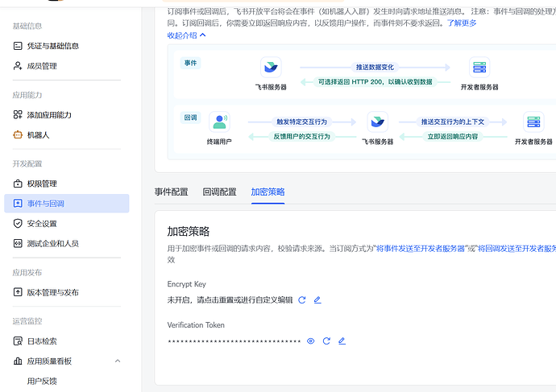This screenshot has height=392, width=556.
Task: Click the 测试企业和人员 icon
Action: 18,243
